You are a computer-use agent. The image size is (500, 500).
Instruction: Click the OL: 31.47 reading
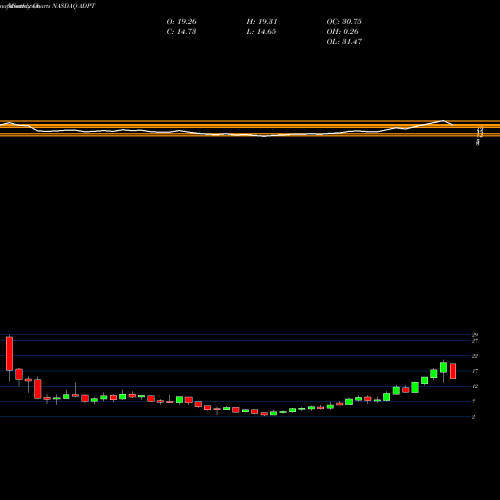[x=344, y=41]
